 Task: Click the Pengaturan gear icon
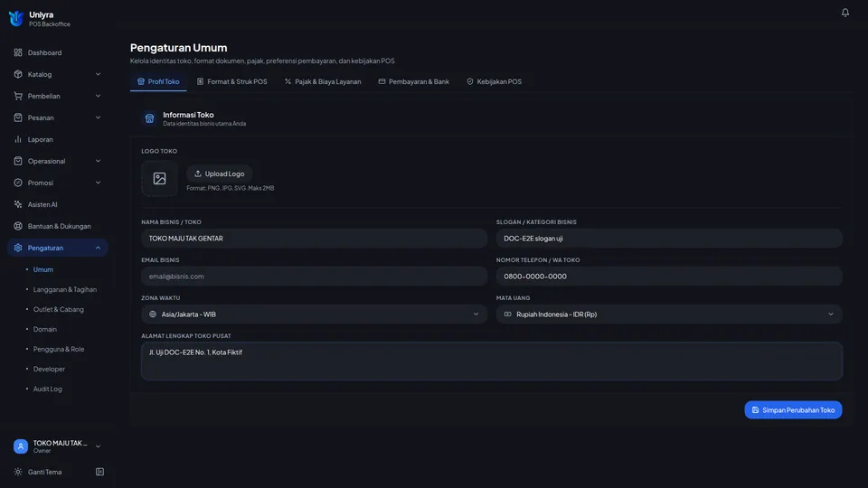18,248
